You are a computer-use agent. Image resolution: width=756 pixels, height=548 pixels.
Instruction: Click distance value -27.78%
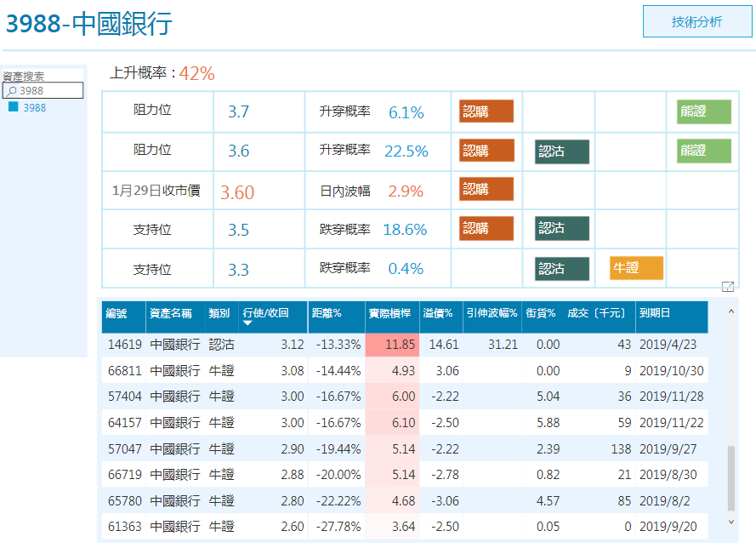[338, 526]
